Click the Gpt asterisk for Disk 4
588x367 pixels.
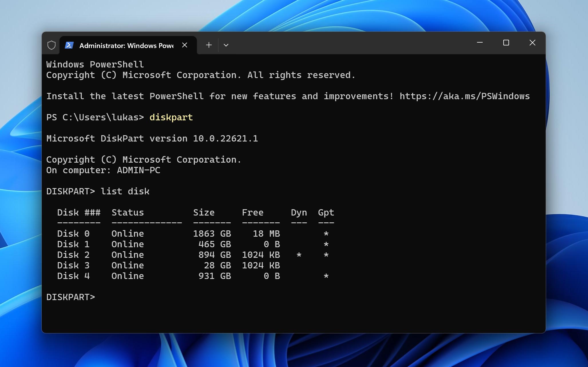pos(326,276)
